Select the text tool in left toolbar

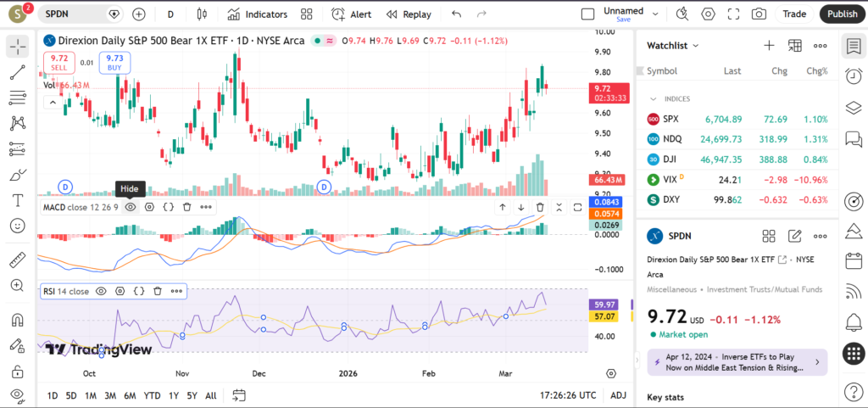coord(17,200)
